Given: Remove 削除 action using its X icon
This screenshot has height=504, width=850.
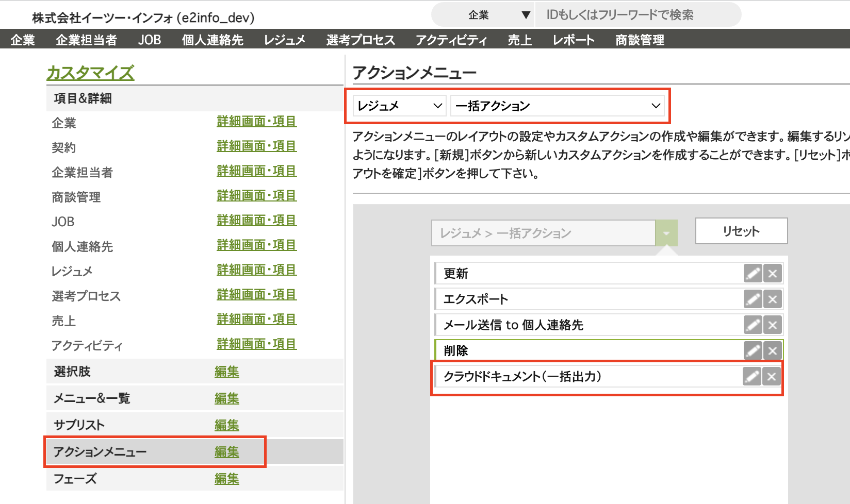Looking at the screenshot, I should point(773,351).
